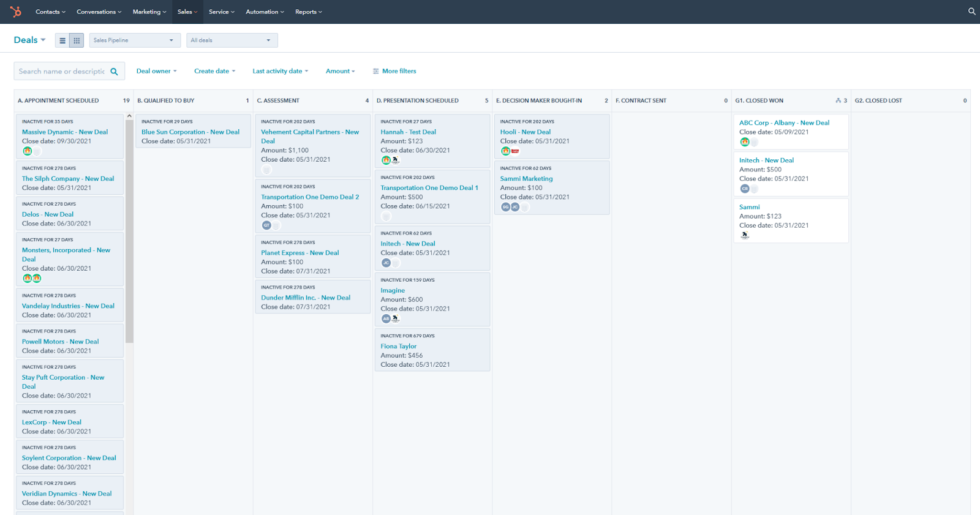Open the Automation menu
Image resolution: width=980 pixels, height=515 pixels.
(x=265, y=12)
